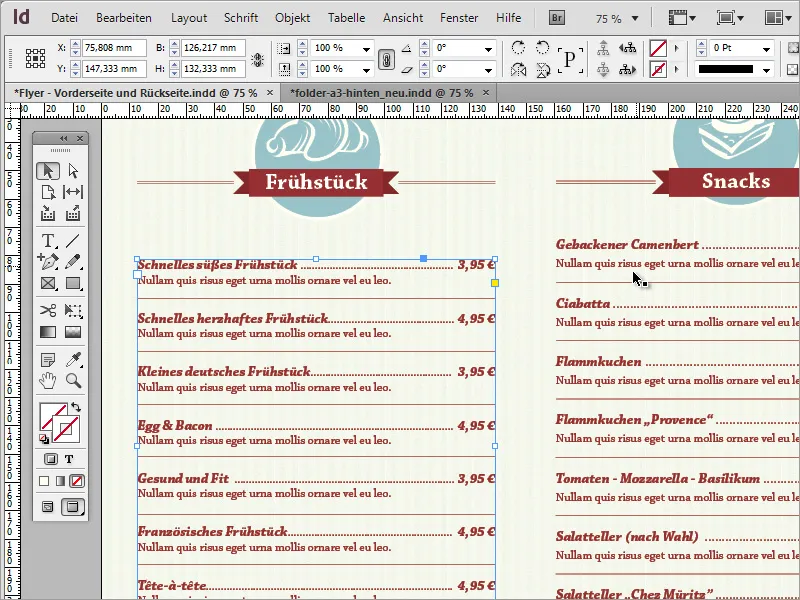Select the Gap tool
Image resolution: width=800 pixels, height=600 pixels.
click(73, 192)
